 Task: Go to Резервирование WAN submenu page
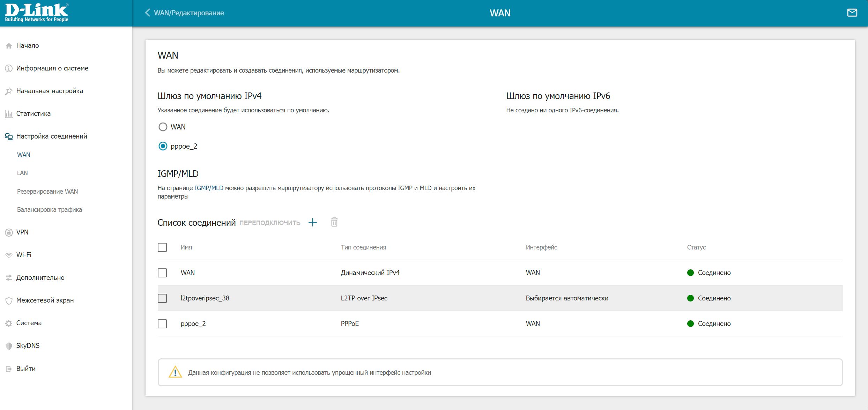point(47,192)
